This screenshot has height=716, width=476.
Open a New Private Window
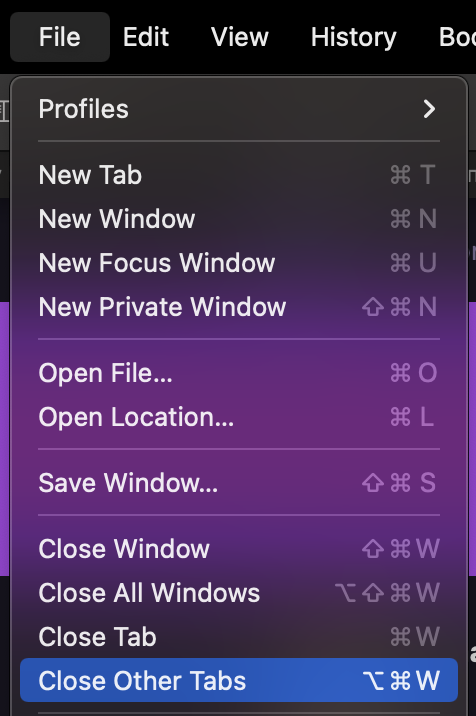pos(239,306)
